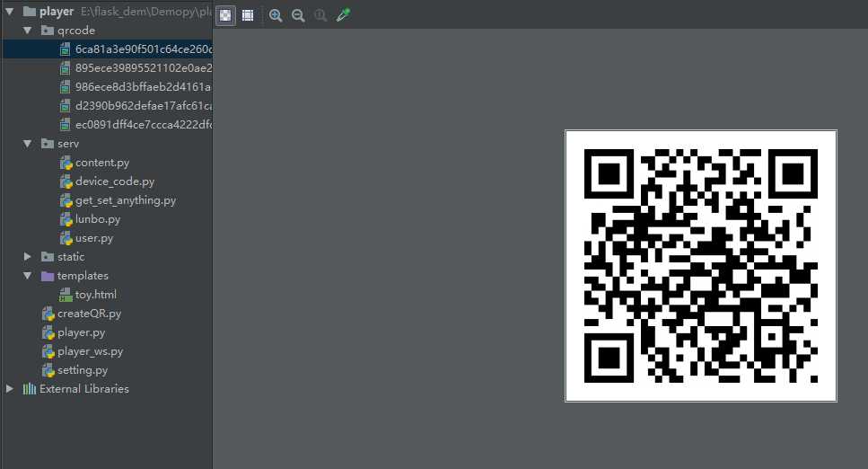This screenshot has height=469, width=868.
Task: Click the Python icon beside setting.py
Action: point(48,370)
